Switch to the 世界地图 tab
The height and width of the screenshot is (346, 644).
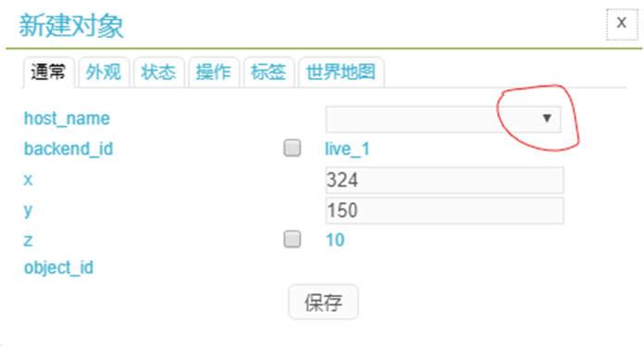pos(341,72)
